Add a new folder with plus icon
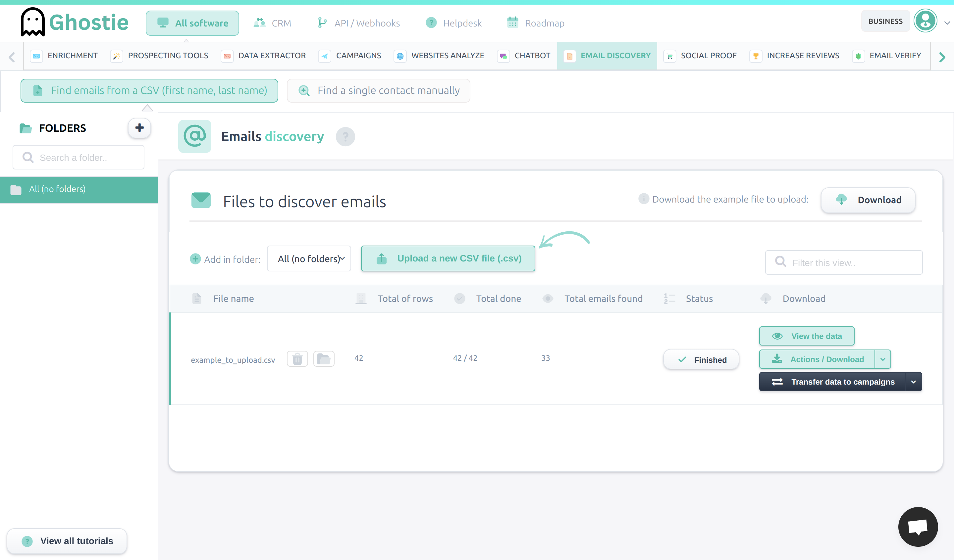Viewport: 954px width, 560px height. coord(139,128)
